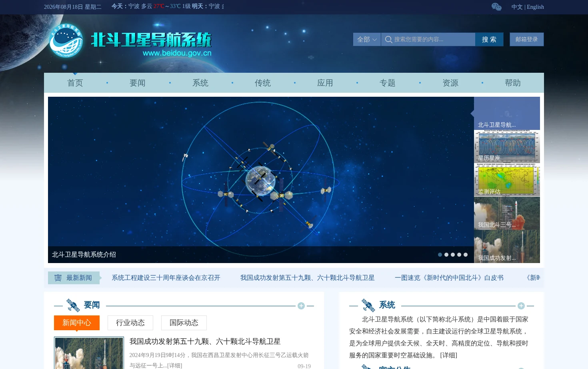Select the fourth carousel dot

459,255
